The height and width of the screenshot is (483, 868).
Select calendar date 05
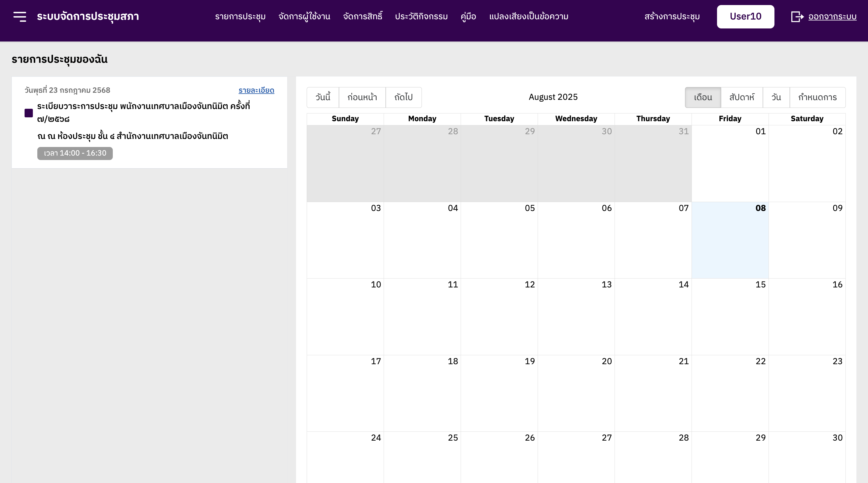pos(530,208)
